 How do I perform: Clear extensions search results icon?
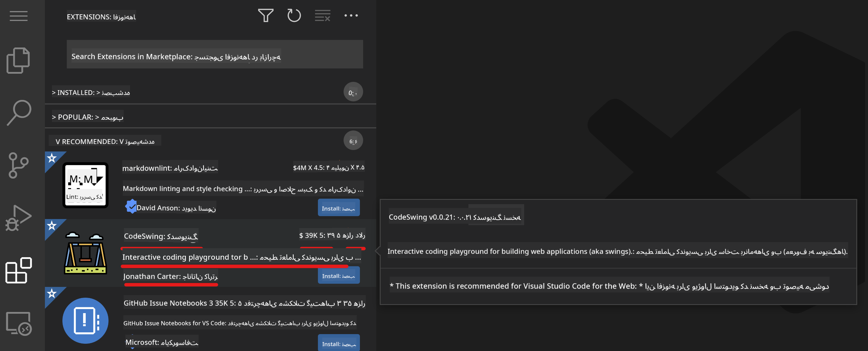[323, 15]
